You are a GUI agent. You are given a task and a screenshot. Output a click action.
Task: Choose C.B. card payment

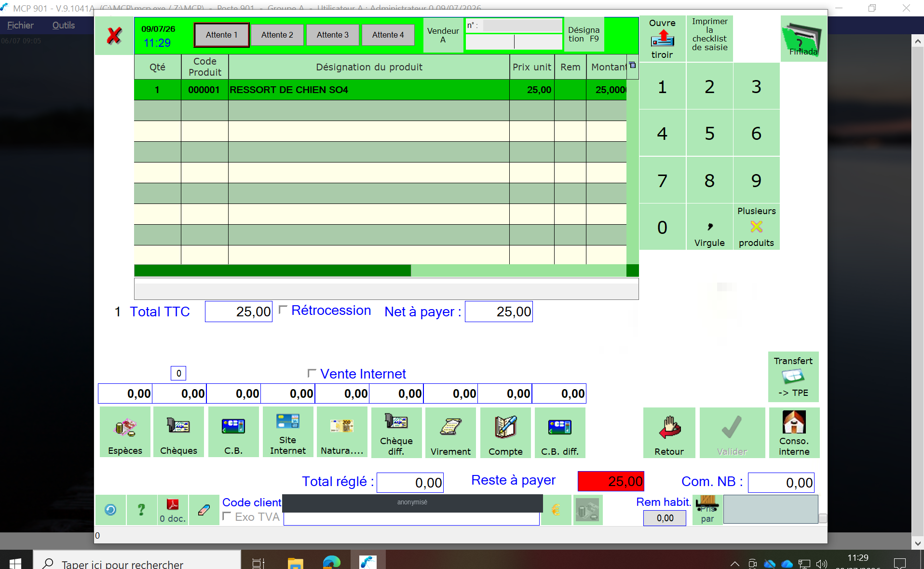coord(233,432)
